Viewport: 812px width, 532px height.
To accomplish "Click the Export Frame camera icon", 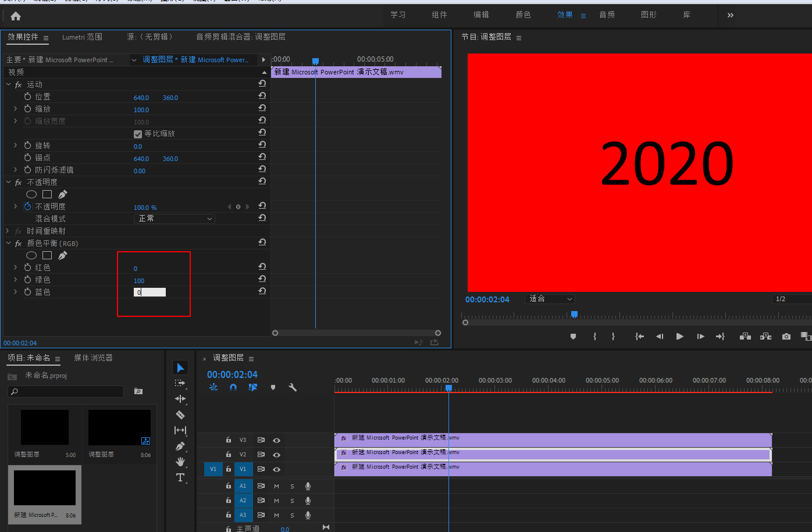I will coord(786,337).
